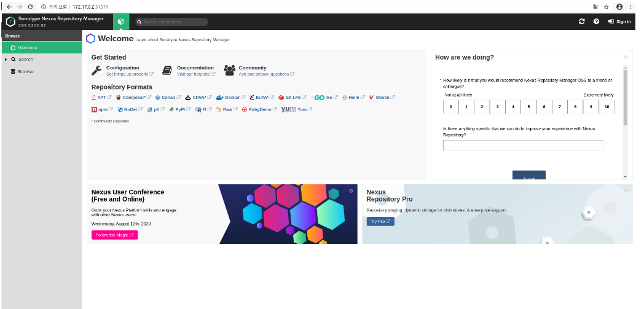Click the Sign In button
This screenshot has height=309, width=644.
tap(619, 22)
